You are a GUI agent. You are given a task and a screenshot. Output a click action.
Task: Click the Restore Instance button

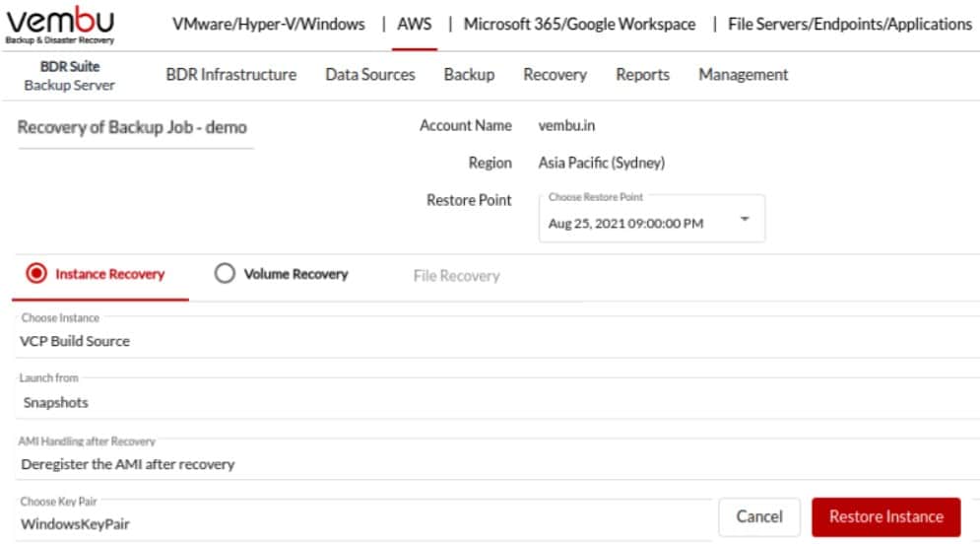pyautogui.click(x=885, y=516)
